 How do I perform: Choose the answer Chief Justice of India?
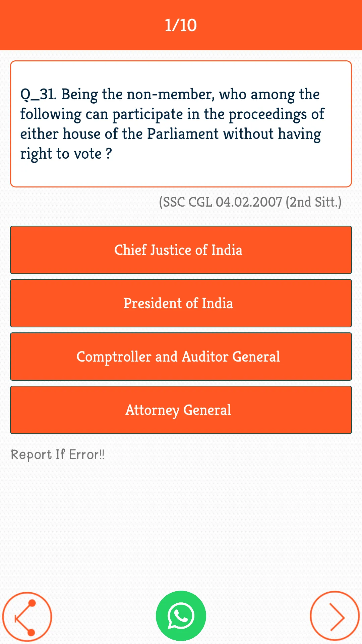(181, 250)
